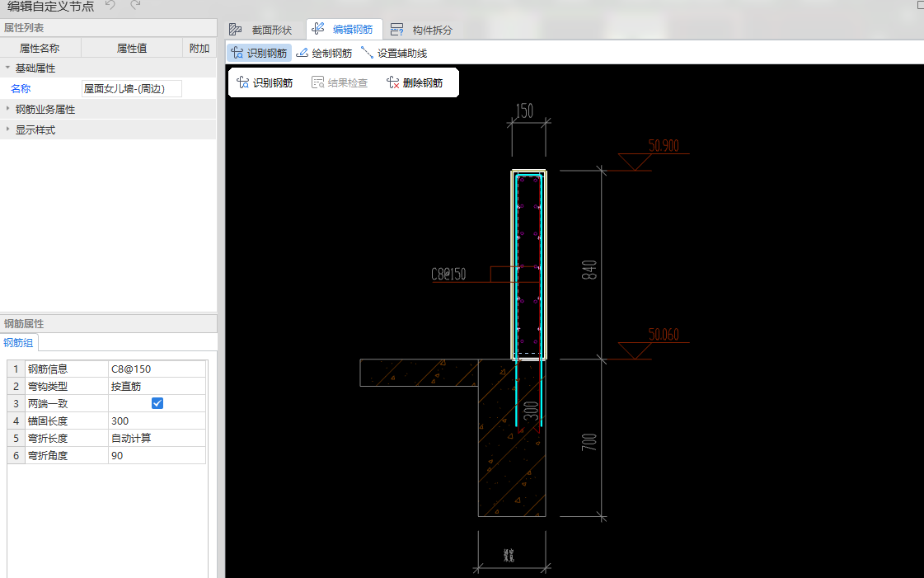Click the 截面形状 tab icon
924x578 pixels.
click(236, 30)
